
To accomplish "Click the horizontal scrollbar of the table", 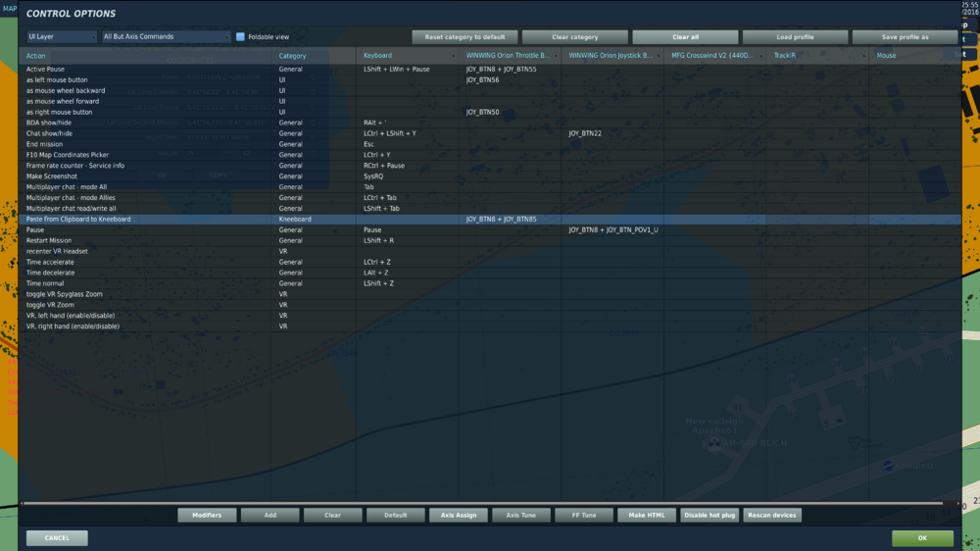I will point(482,503).
